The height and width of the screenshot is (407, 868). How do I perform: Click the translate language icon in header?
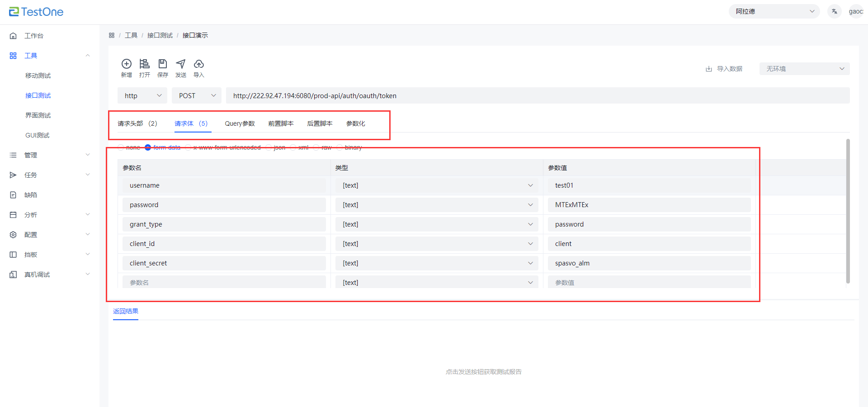coord(834,11)
